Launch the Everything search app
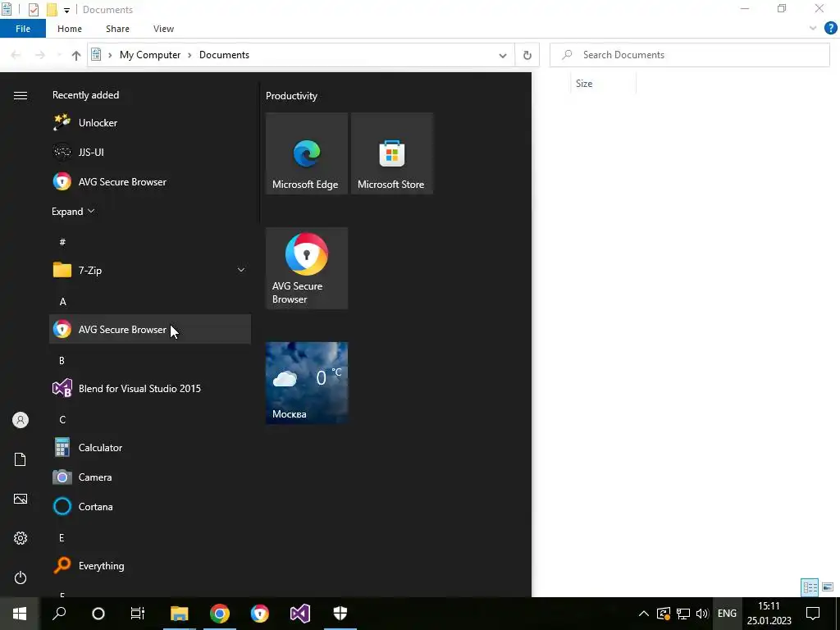 pos(150,565)
